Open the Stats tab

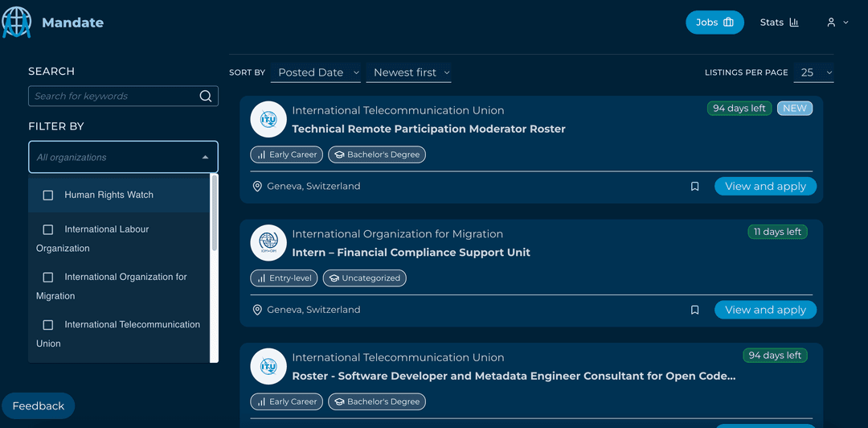[780, 23]
